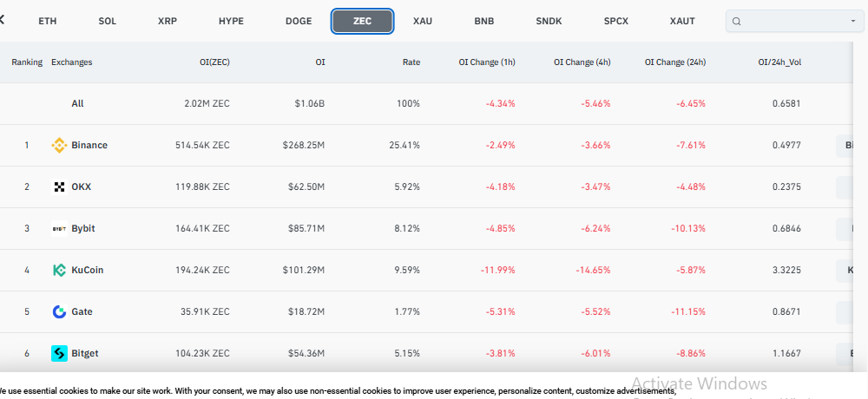Sort by the OI(ZEC) column header
The image size is (868, 399).
(214, 62)
